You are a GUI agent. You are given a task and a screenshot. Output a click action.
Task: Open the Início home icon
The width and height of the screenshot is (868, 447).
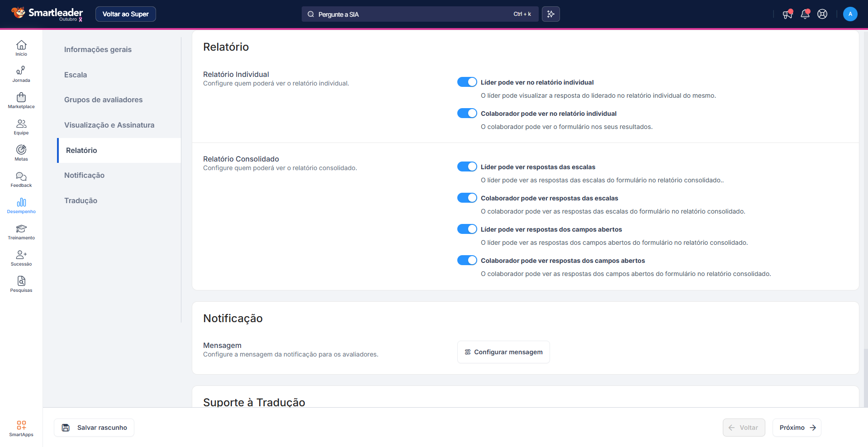click(21, 48)
